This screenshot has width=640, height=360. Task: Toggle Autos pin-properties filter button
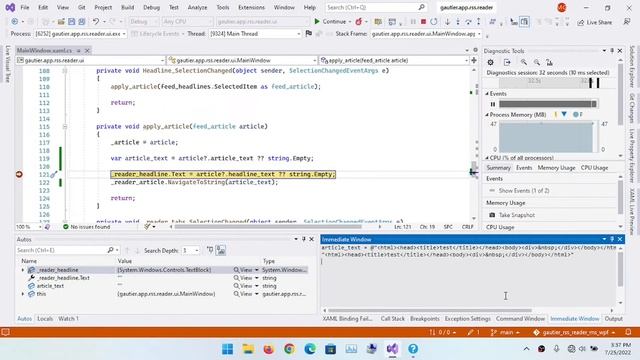[x=210, y=250]
